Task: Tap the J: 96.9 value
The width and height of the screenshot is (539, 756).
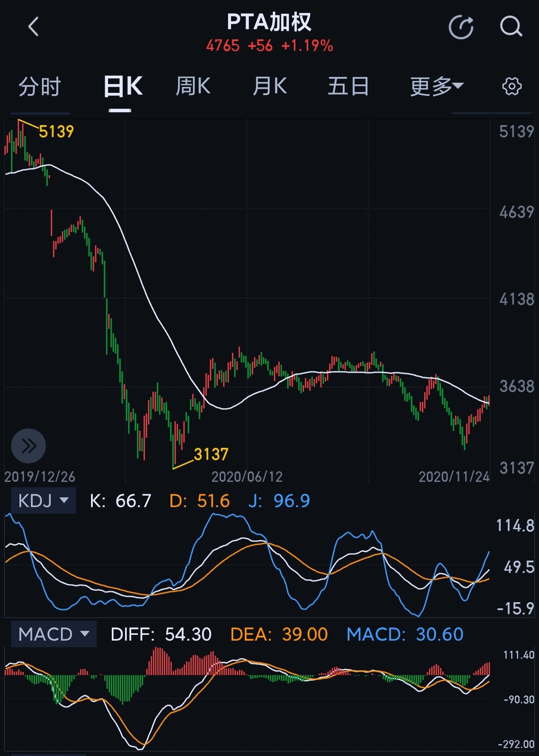Action: coord(279,501)
